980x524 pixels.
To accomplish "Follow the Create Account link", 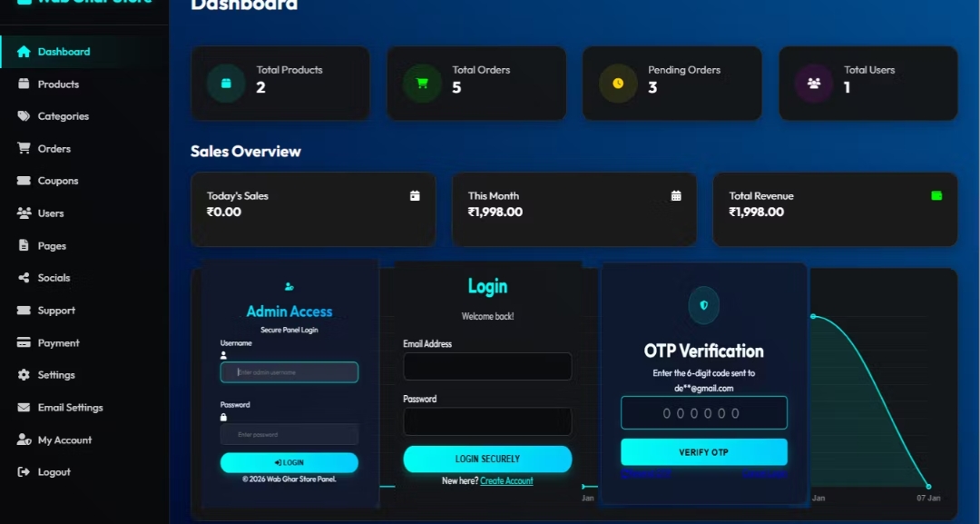I will (x=506, y=481).
